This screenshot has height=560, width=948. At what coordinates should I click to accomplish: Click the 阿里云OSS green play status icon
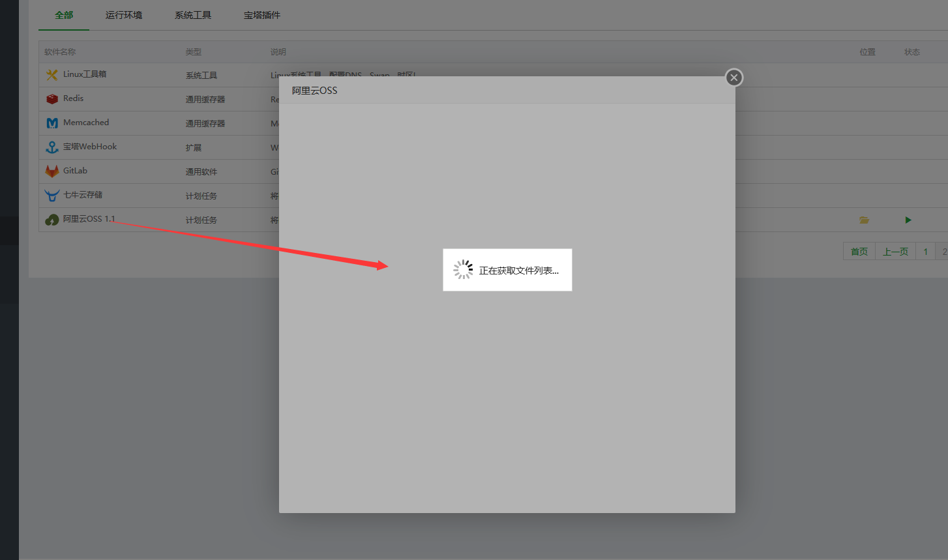[908, 220]
